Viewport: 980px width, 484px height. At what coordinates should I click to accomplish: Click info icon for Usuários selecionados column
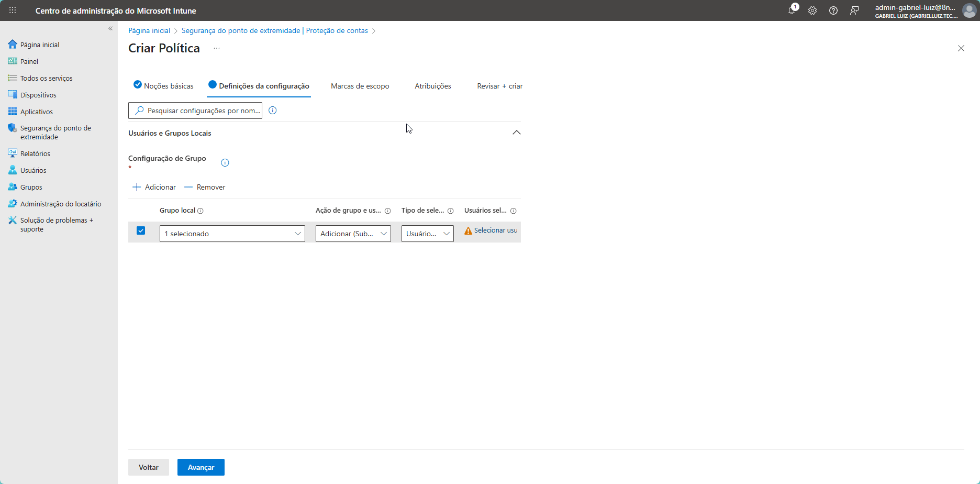click(x=514, y=211)
